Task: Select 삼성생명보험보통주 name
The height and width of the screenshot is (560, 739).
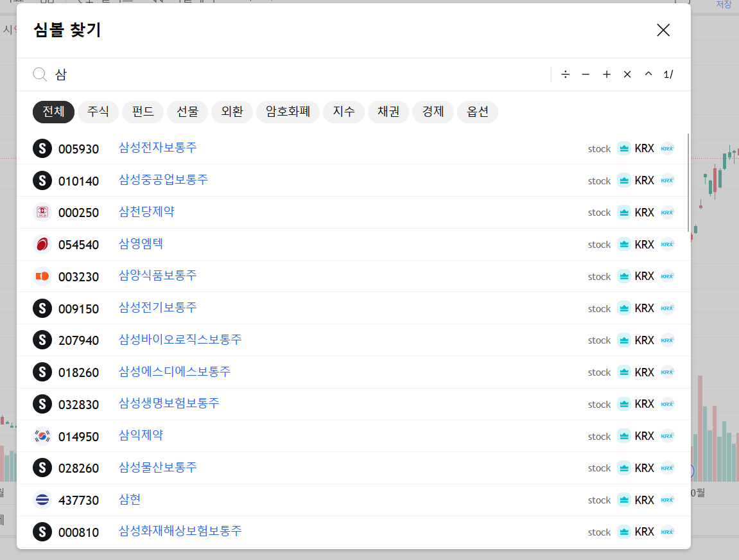Action: (x=169, y=403)
